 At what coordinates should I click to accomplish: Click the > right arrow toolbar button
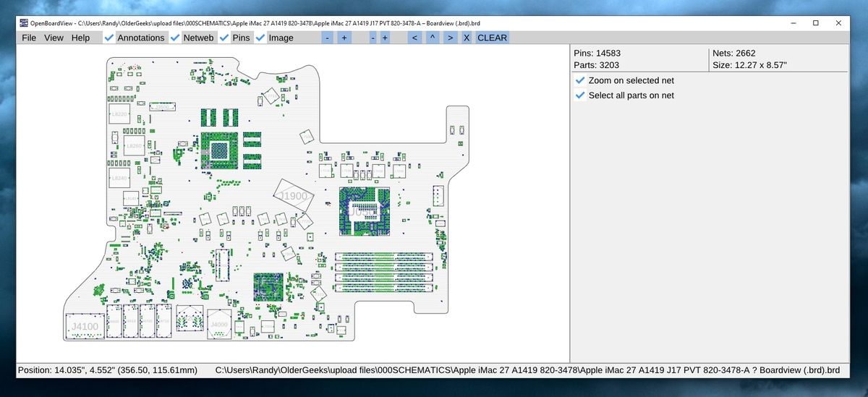click(x=451, y=38)
